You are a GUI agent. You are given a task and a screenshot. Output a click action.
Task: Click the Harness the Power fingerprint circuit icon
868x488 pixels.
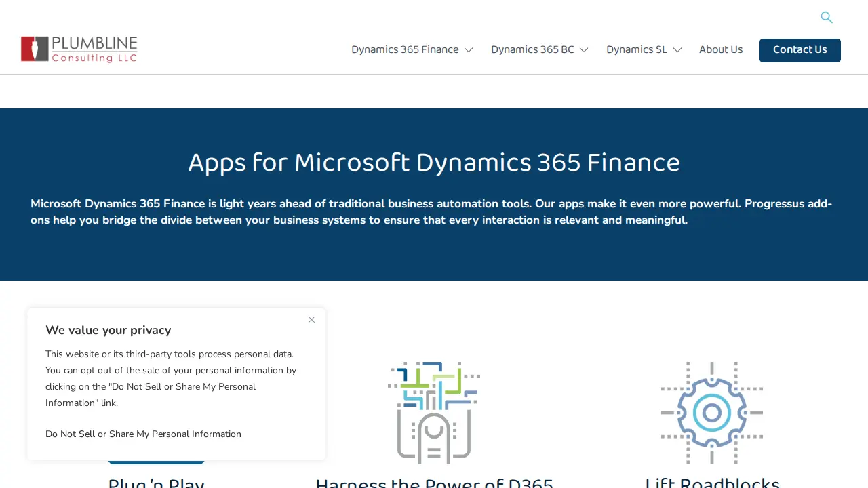coord(434,412)
